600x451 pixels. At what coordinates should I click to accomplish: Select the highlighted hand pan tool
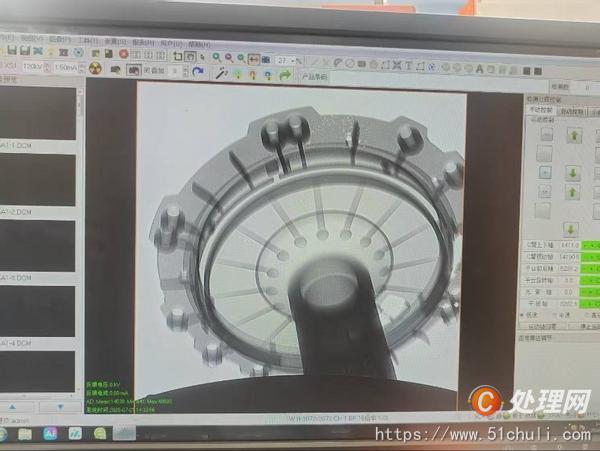coord(190,57)
